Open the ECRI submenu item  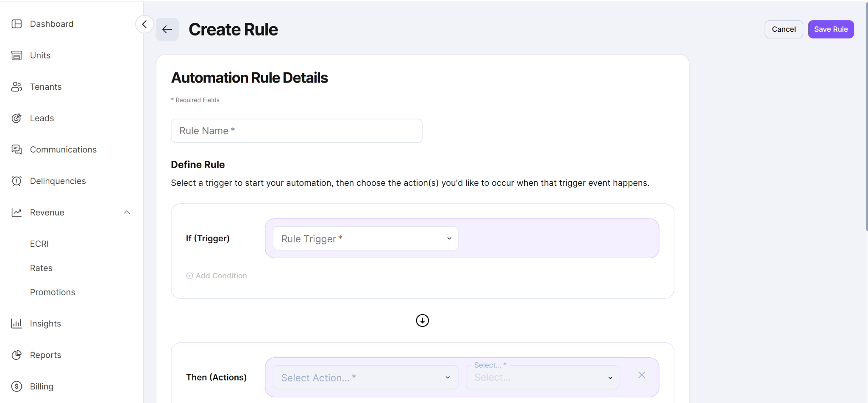(39, 244)
